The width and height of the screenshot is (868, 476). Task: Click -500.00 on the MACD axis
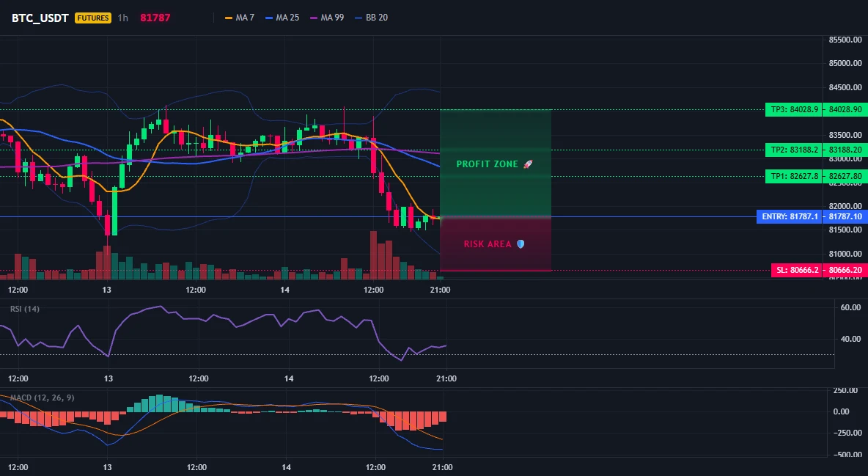[847, 455]
